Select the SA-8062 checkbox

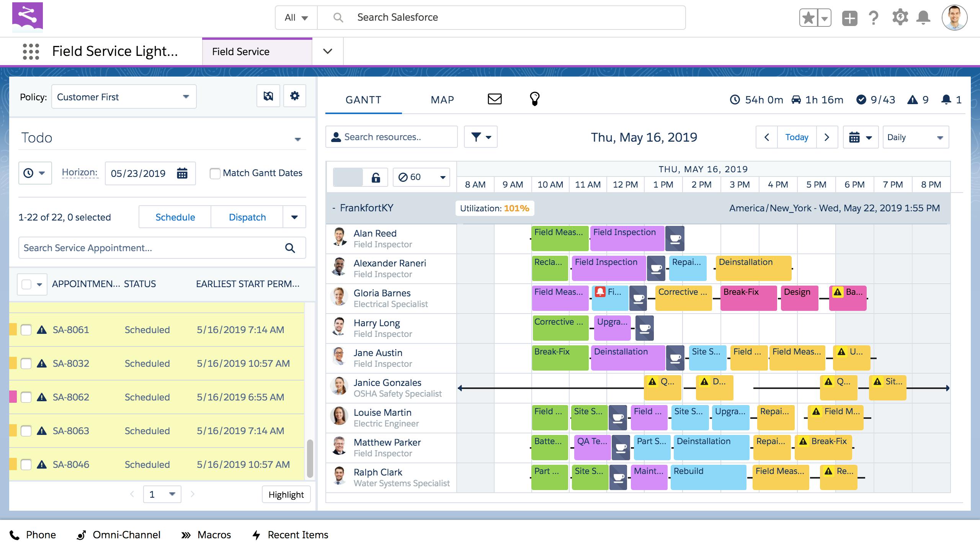point(26,397)
